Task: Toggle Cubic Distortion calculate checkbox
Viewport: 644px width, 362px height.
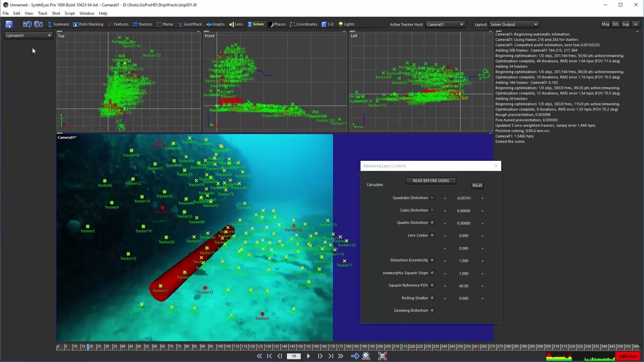Action: tap(432, 210)
